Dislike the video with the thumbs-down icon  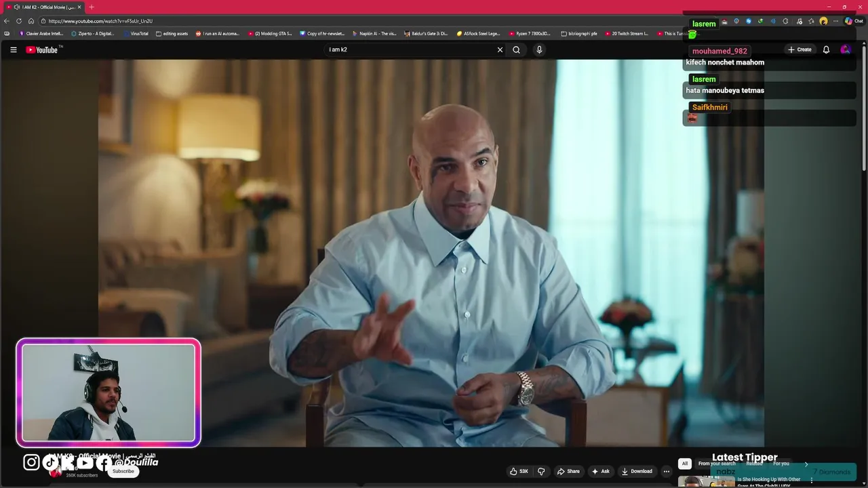pyautogui.click(x=541, y=471)
